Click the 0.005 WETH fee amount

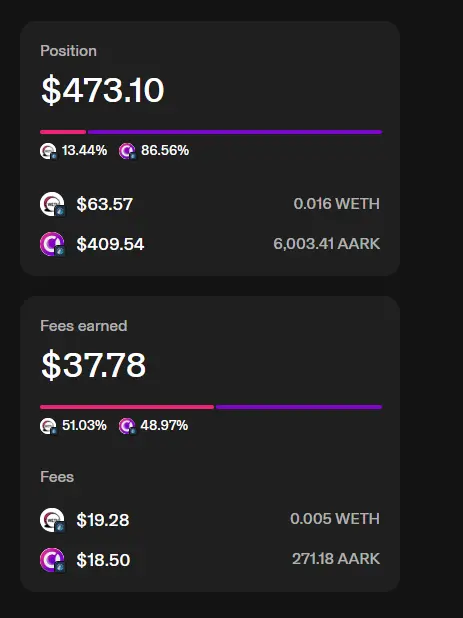(x=335, y=519)
